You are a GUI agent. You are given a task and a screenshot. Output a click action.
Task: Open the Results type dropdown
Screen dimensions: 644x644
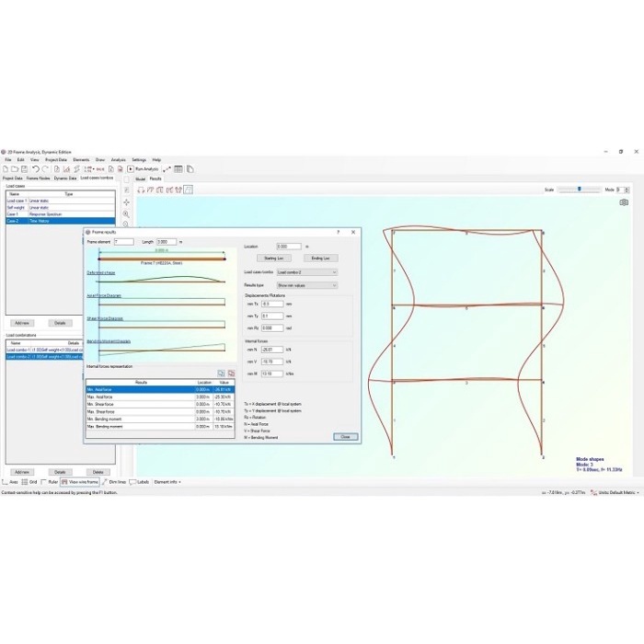pyautogui.click(x=307, y=285)
